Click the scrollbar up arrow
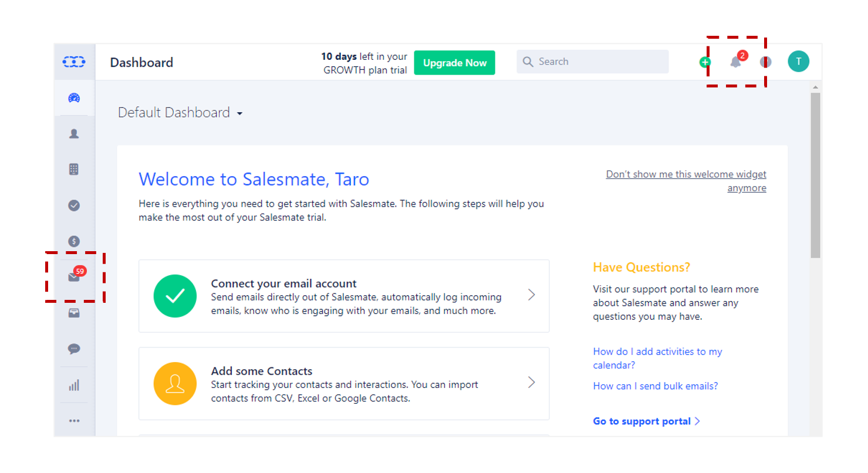Screen dimensions: 868x473 point(816,87)
